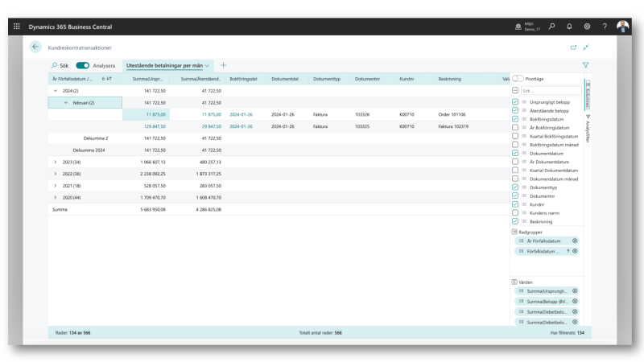Screen dimensions: 644x362
Task: Enable the Pivotläge switch
Action: click(518, 79)
